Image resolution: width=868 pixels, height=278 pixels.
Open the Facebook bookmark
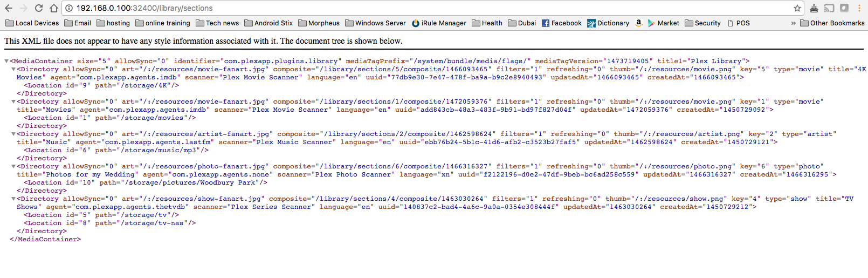point(562,23)
